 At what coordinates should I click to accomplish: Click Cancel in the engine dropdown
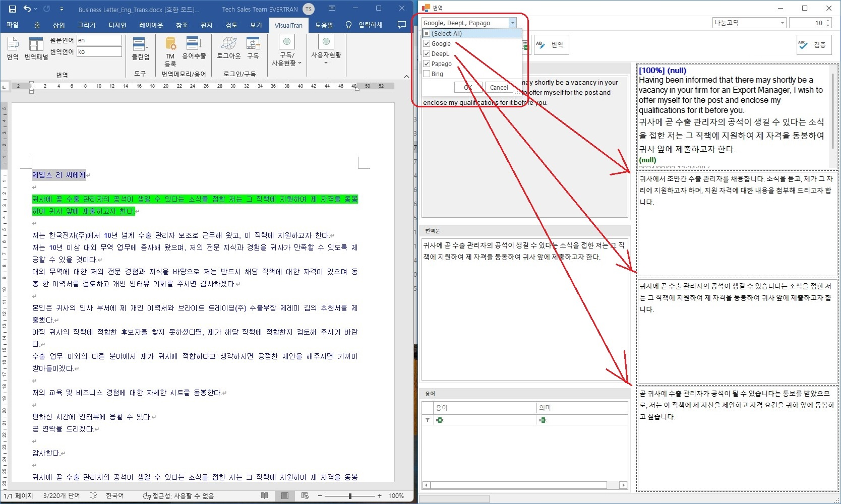click(499, 87)
